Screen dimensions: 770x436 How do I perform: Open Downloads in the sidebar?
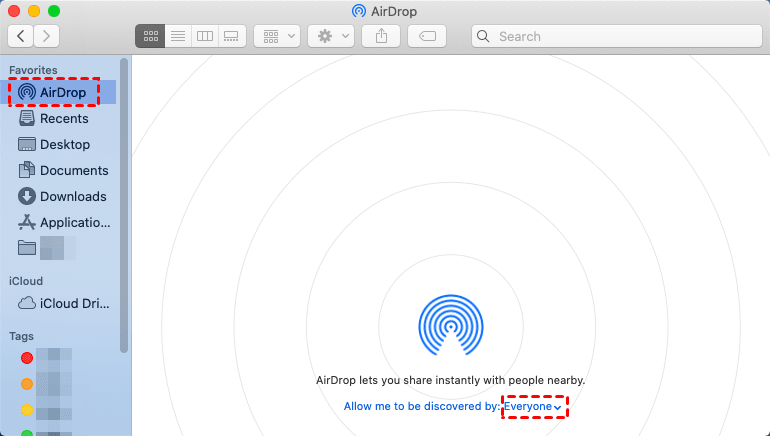coord(72,196)
